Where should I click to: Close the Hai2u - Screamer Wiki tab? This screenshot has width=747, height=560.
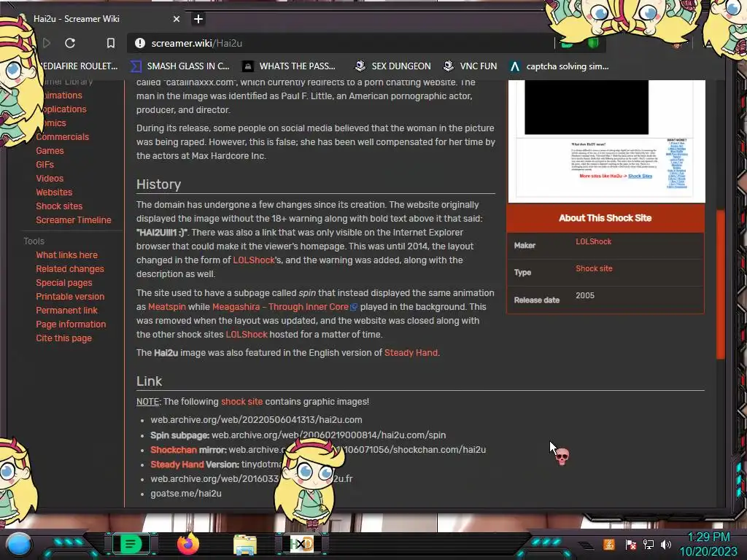(x=177, y=19)
